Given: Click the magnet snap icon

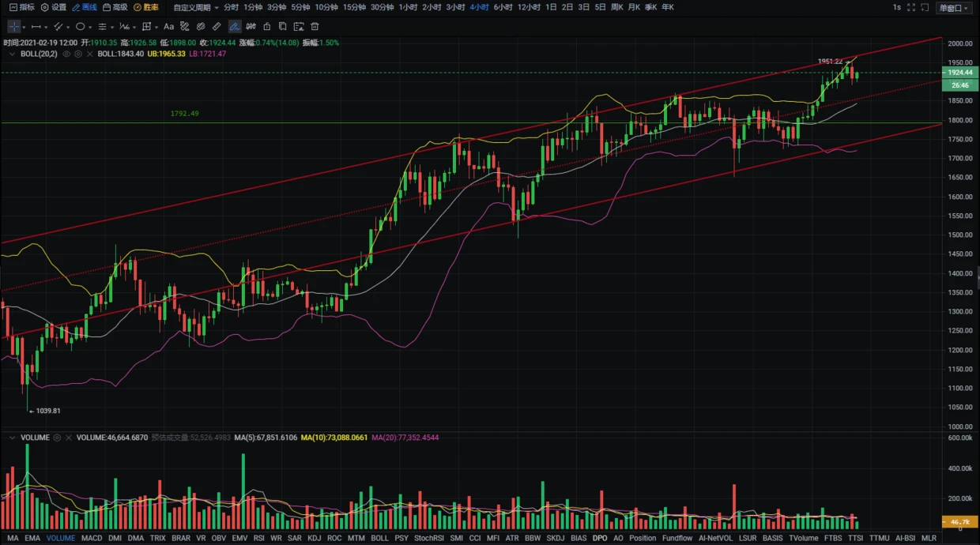Looking at the screenshot, I should tap(251, 27).
